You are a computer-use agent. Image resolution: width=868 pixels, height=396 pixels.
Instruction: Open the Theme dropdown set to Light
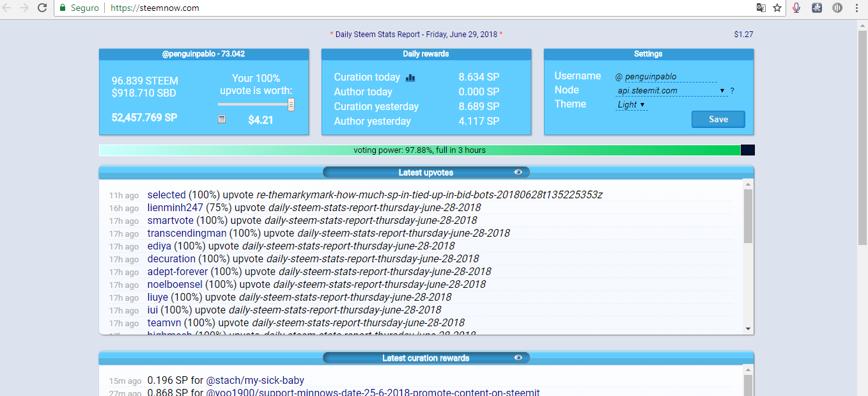tap(632, 105)
